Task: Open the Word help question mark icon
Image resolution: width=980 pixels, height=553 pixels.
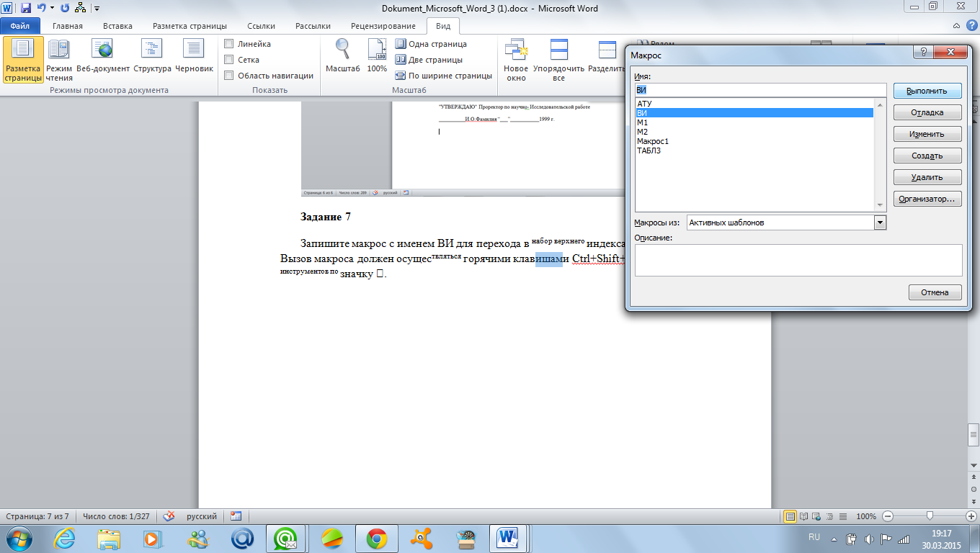Action: click(971, 26)
